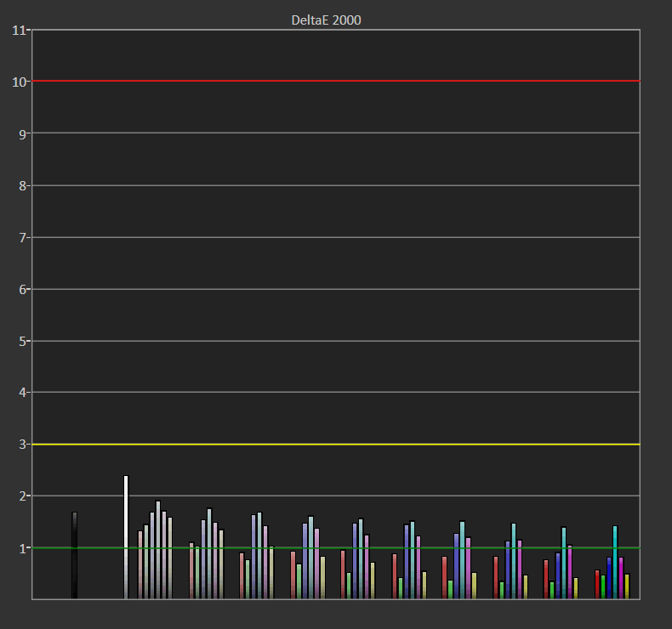Screen dimensions: 672x629
Task: Click the tall white bar
Action: pyautogui.click(x=126, y=537)
